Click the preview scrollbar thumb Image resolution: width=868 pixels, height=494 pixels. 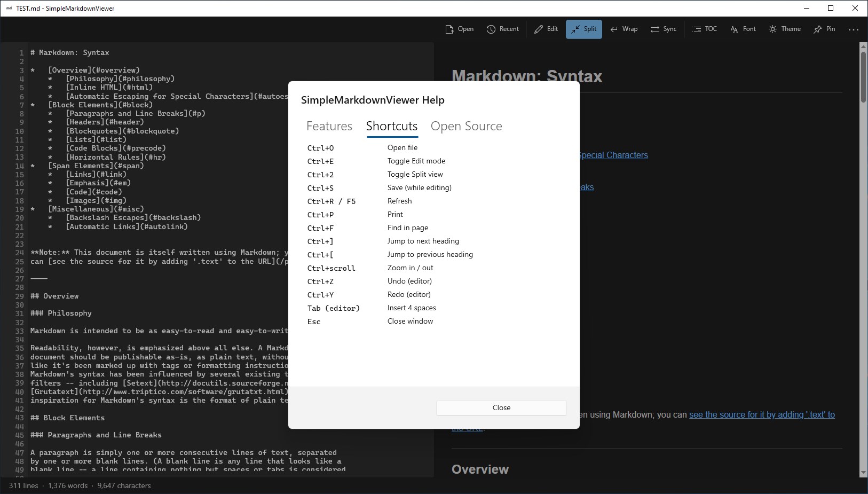click(x=863, y=77)
